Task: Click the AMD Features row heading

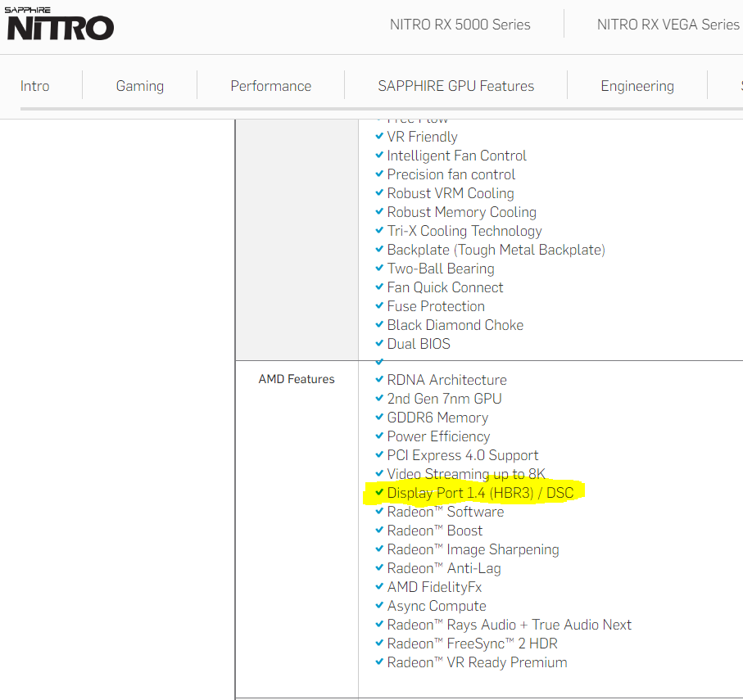Action: tap(297, 379)
